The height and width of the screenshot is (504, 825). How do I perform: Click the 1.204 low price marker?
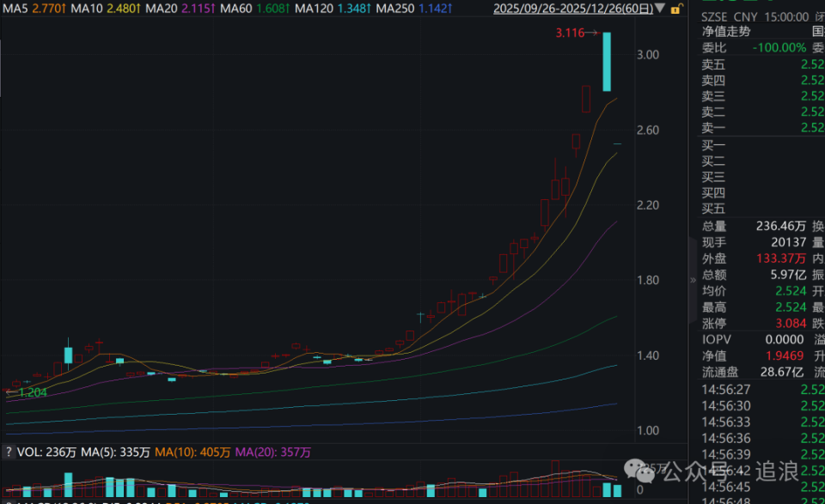(33, 392)
